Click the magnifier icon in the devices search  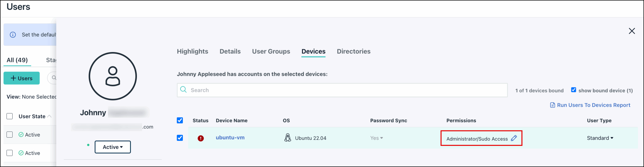pos(183,90)
